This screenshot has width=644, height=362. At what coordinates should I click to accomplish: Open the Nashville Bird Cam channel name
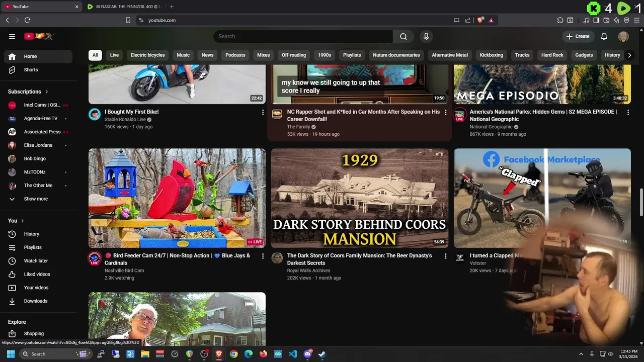click(x=124, y=270)
